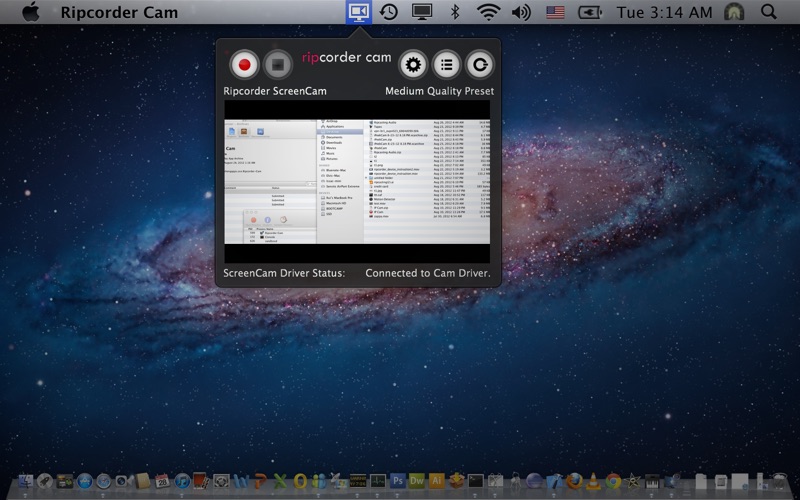Open the display mirroring menu icon
The height and width of the screenshot is (500, 800).
422,12
